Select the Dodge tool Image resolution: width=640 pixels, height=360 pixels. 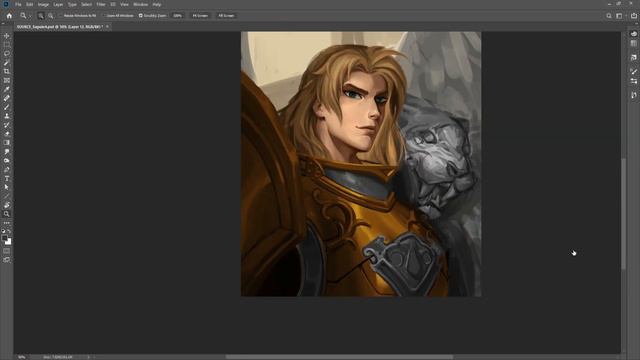point(7,161)
